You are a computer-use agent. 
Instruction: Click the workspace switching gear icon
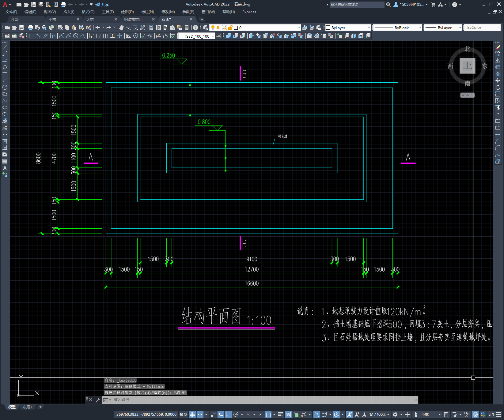pos(395,414)
